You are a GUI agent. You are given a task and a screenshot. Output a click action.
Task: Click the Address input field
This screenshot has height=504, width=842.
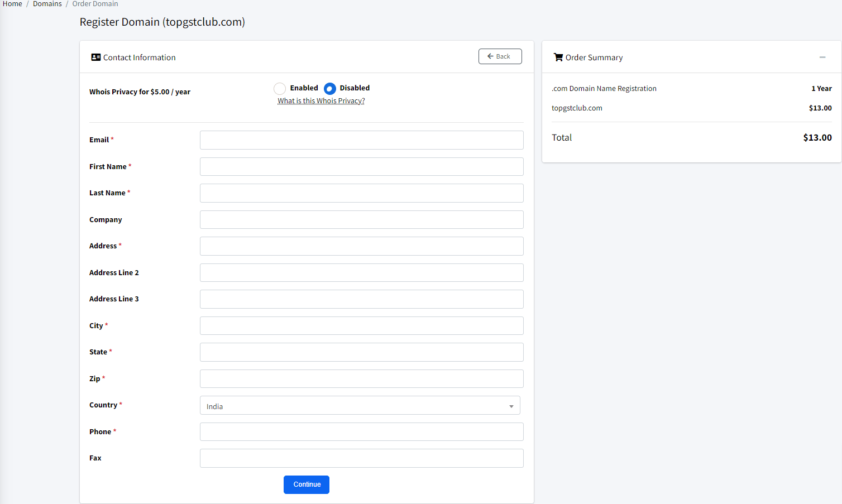pos(361,246)
